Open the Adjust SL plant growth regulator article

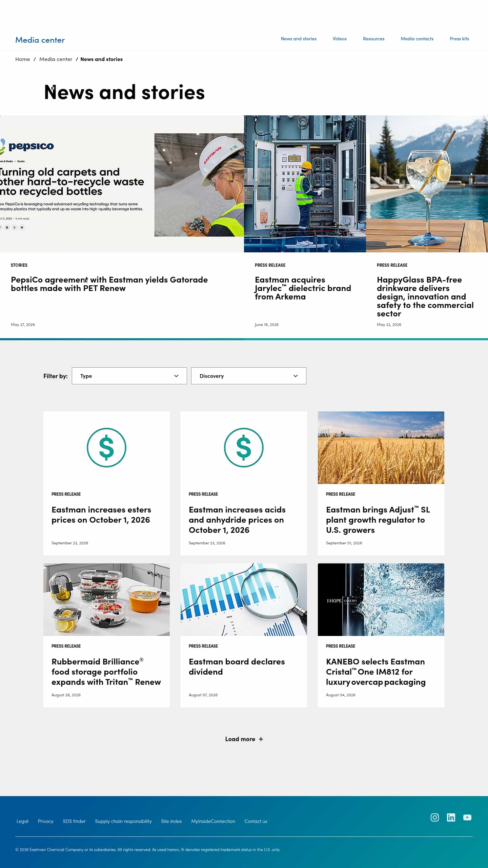(x=378, y=520)
